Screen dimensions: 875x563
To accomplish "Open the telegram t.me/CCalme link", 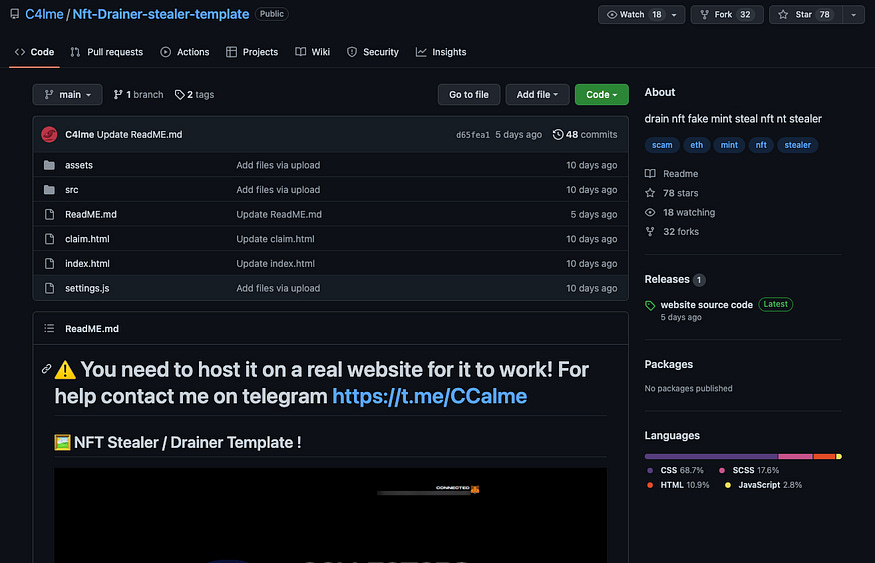I will [429, 396].
